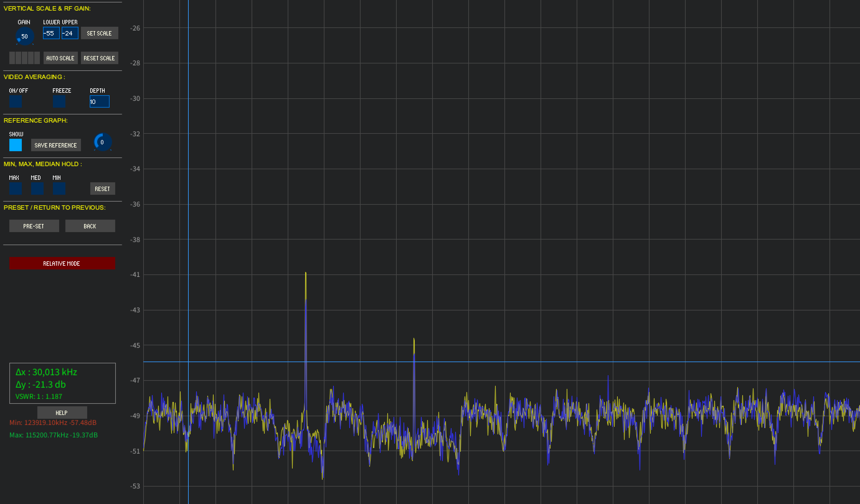Image resolution: width=860 pixels, height=504 pixels.
Task: Uncheck the SHOW reference graph box
Action: (15, 145)
